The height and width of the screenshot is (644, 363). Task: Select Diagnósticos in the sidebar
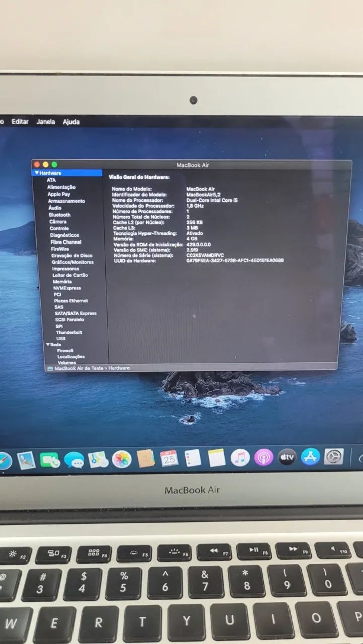64,235
